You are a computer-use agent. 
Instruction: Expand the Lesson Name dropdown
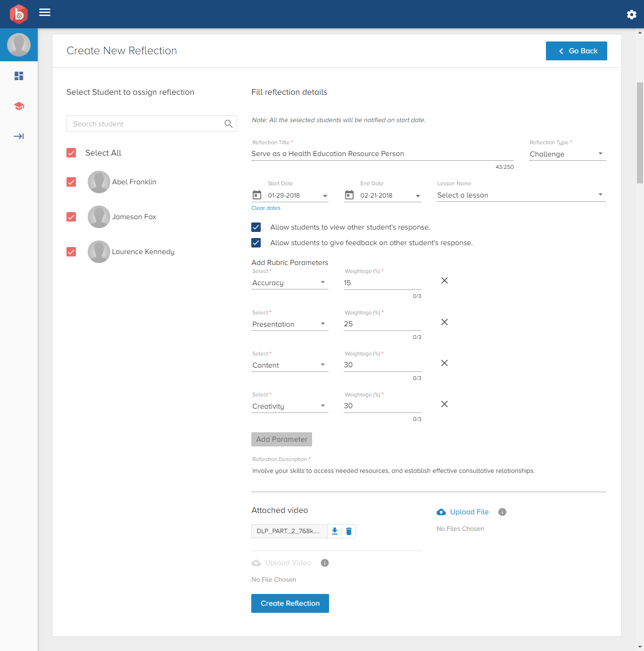(521, 195)
